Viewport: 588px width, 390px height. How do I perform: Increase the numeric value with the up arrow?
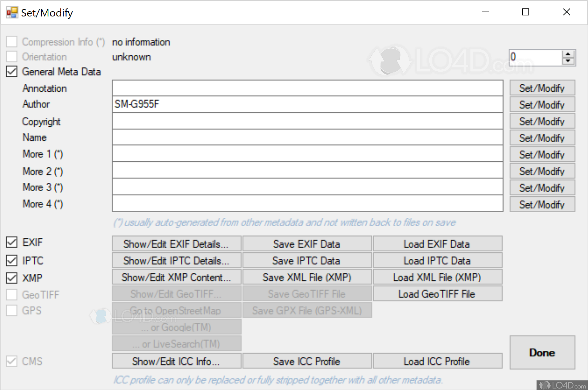(x=568, y=54)
